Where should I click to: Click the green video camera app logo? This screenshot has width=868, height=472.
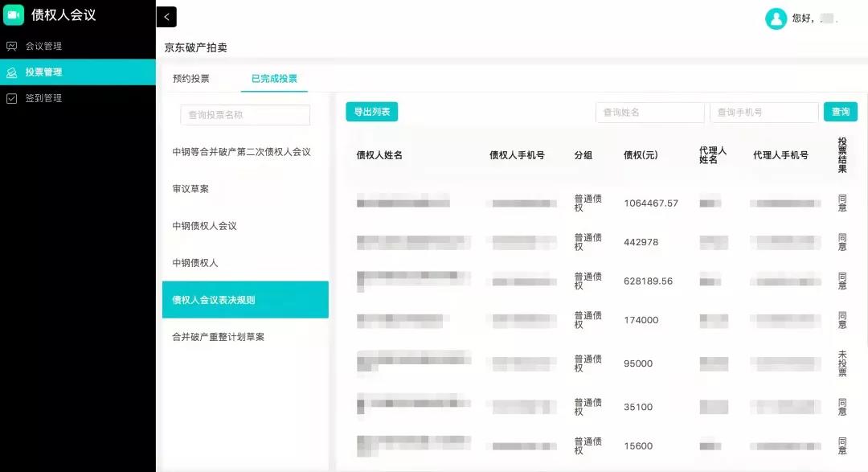[x=14, y=15]
